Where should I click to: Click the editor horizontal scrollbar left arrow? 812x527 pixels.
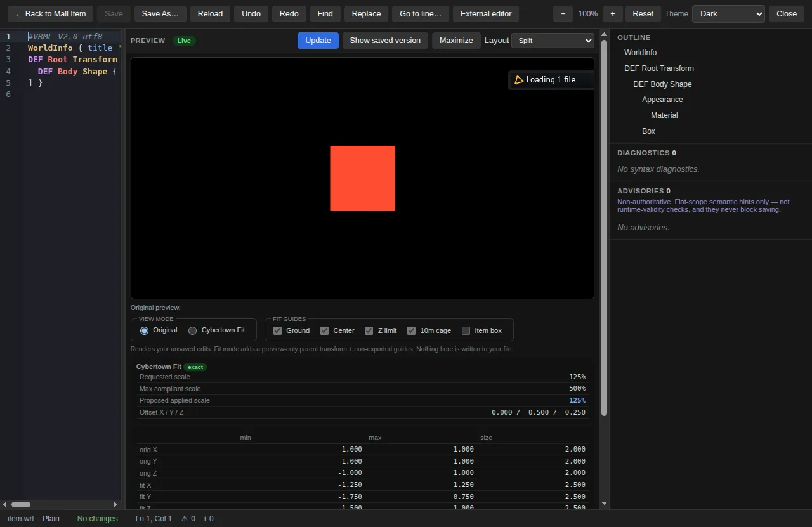[x=5, y=505]
